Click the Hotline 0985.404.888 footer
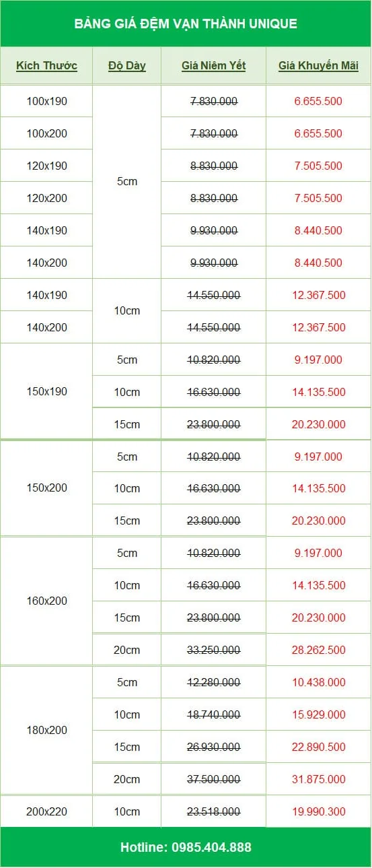The image size is (372, 868). pyautogui.click(x=186, y=847)
